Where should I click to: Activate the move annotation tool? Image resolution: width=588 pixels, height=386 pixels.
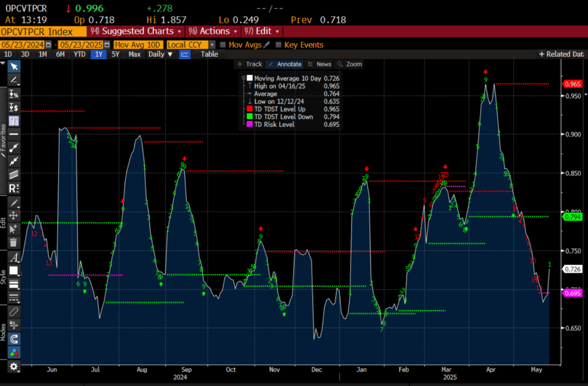click(x=14, y=216)
